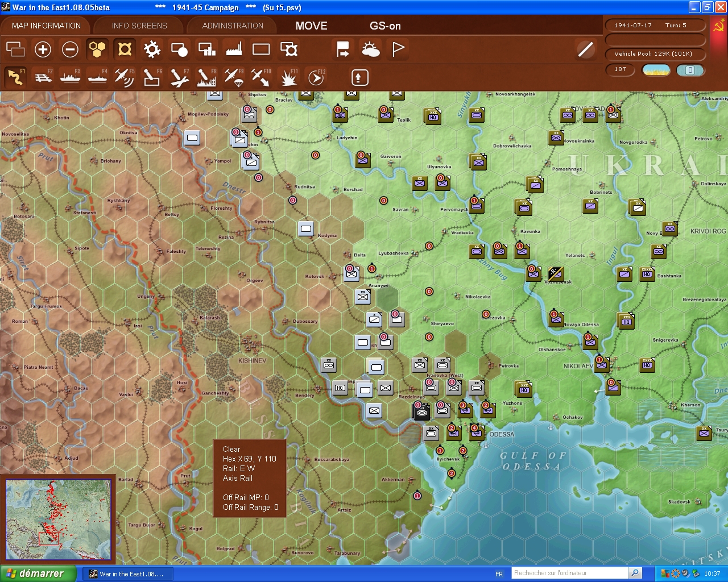728x582 pixels.
Task: Click the empty rectangle toolbar icon
Action: [261, 49]
